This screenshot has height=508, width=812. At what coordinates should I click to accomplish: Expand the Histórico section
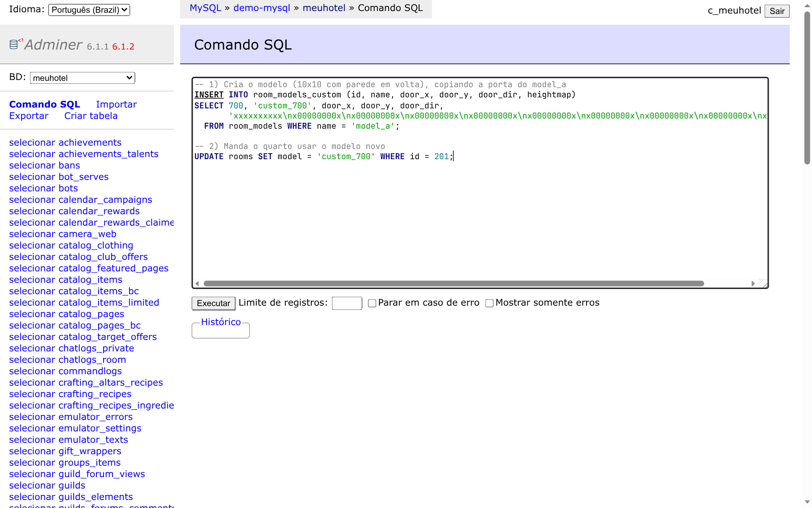(x=221, y=322)
